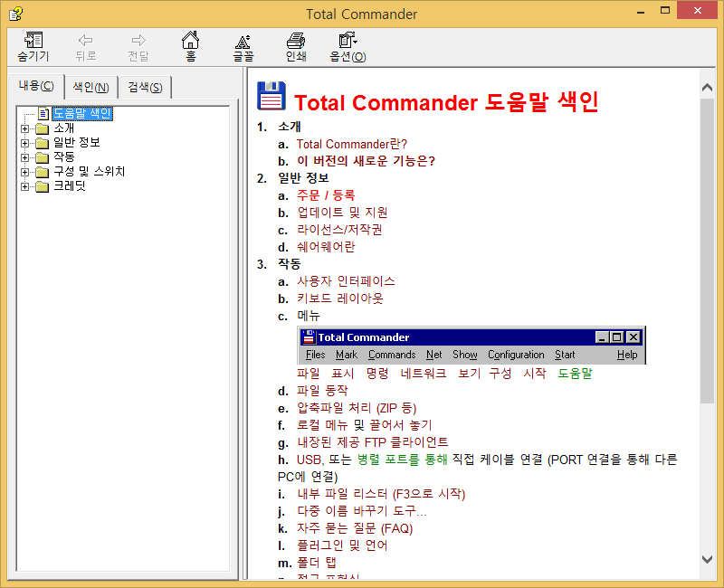
Task: Click Commands in the menu bar image
Action: (x=392, y=355)
